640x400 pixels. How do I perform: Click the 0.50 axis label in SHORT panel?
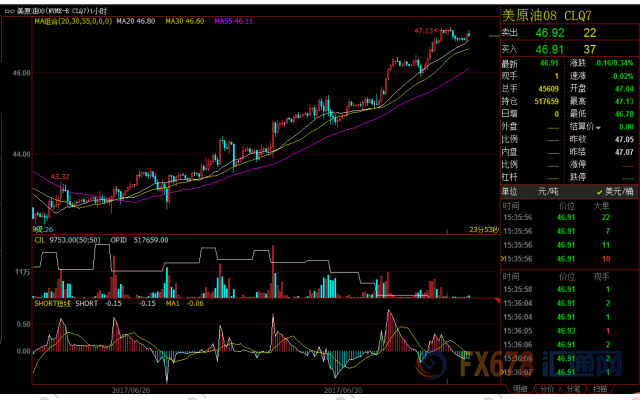click(x=23, y=324)
